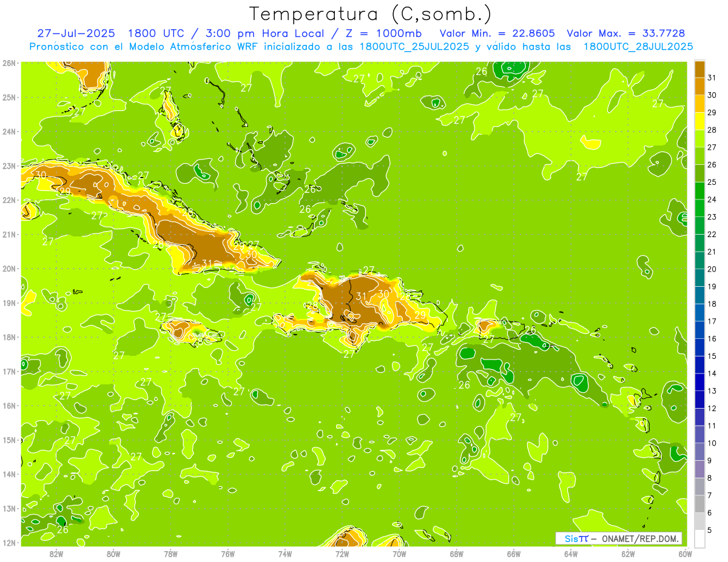Click the '22N' latitude axis label

9,200
